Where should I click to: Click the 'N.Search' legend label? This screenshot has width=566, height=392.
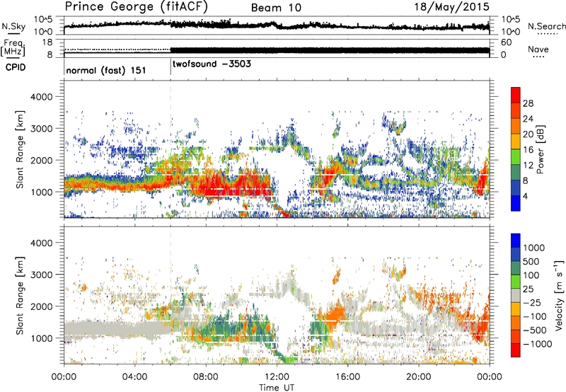546,26
